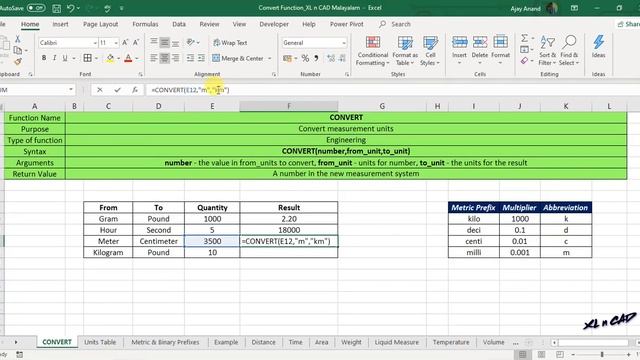
Task: Click the Orientation text angle icon
Action: pos(191,42)
